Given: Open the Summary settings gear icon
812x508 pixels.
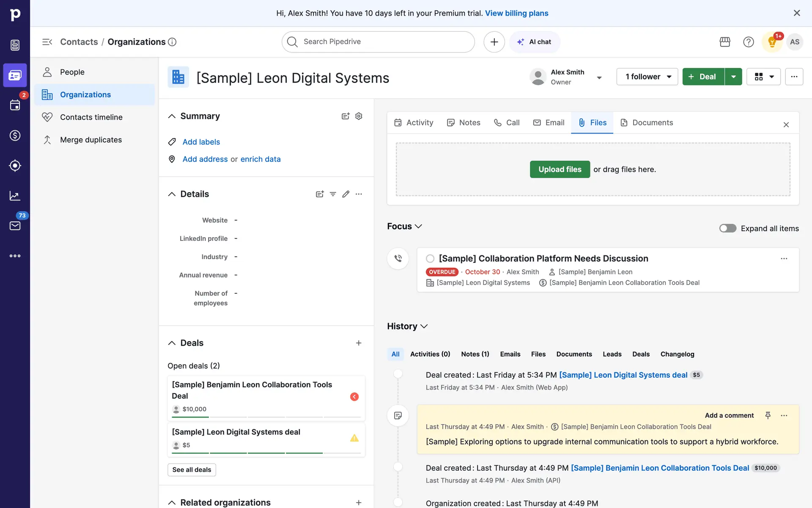Looking at the screenshot, I should point(359,116).
